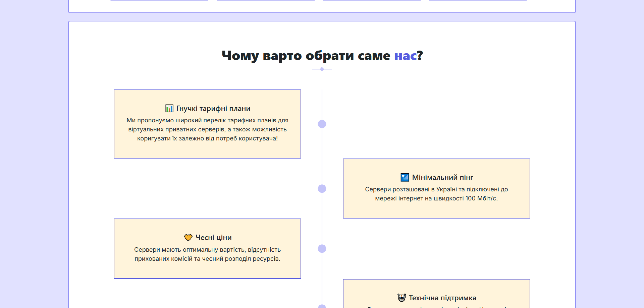This screenshot has height=308, width=644.
Task: Click the emoji icon beside Технічна підтримка
Action: pyautogui.click(x=401, y=298)
